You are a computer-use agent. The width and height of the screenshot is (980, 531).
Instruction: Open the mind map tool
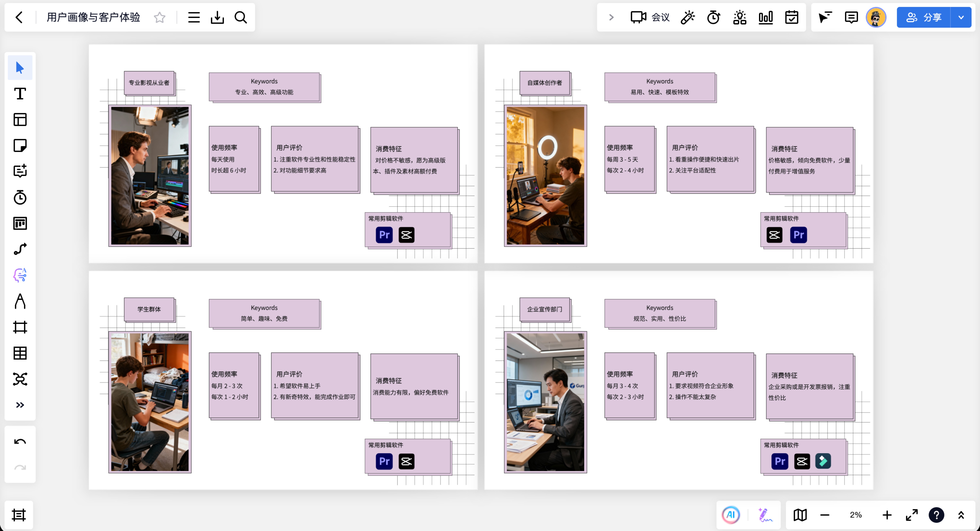pos(20,379)
